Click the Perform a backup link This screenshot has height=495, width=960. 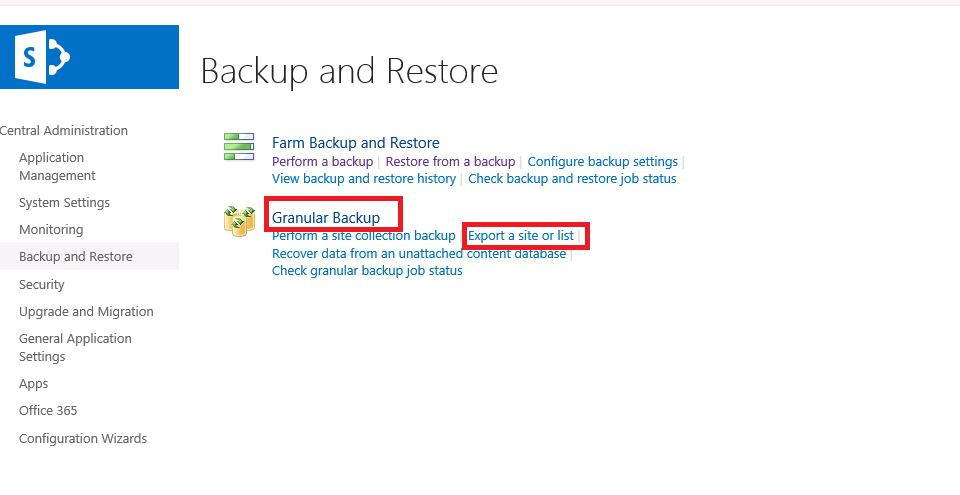(322, 161)
